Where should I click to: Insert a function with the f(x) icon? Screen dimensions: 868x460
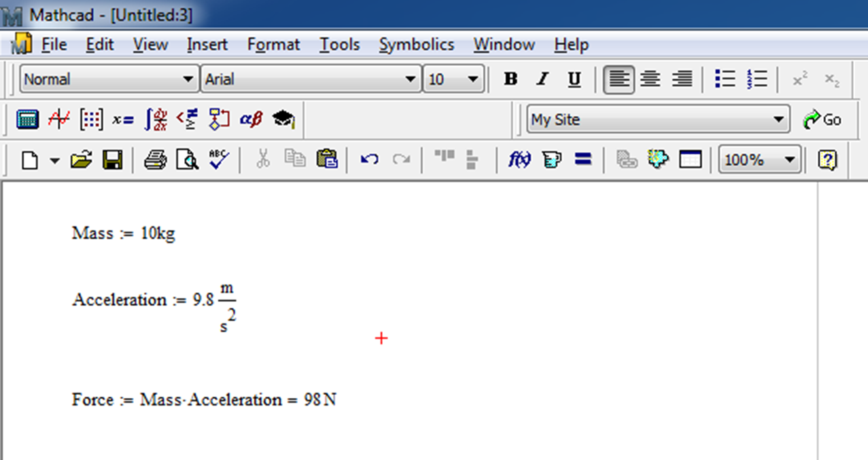[x=519, y=160]
